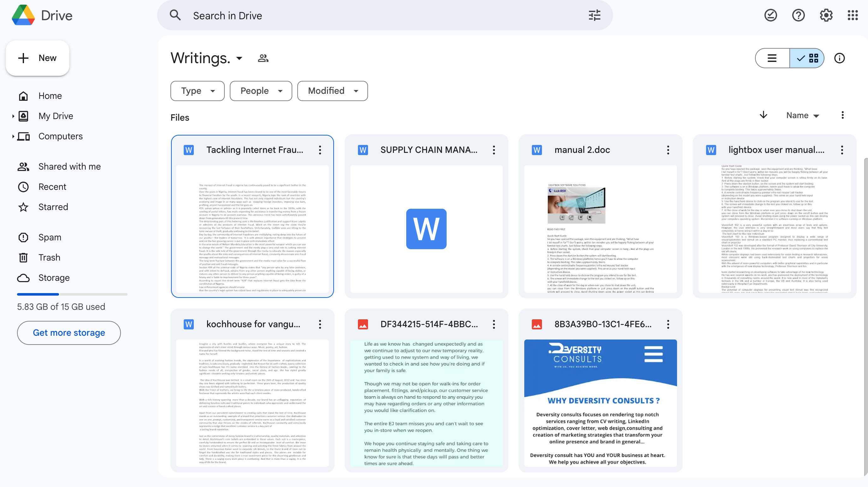This screenshot has width=868, height=487.
Task: Click the Word icon of SUPPLY CHAIN MANA
Action: point(363,150)
